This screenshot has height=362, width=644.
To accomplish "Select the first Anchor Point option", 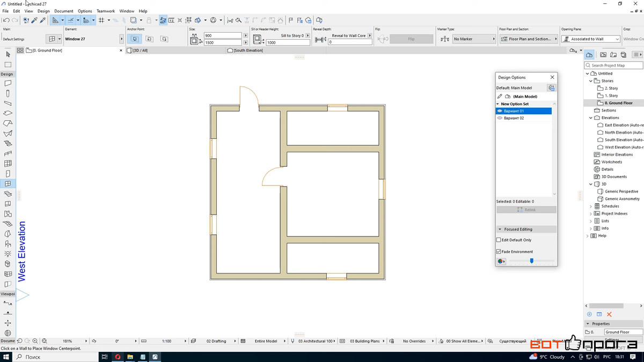I will 135,39.
